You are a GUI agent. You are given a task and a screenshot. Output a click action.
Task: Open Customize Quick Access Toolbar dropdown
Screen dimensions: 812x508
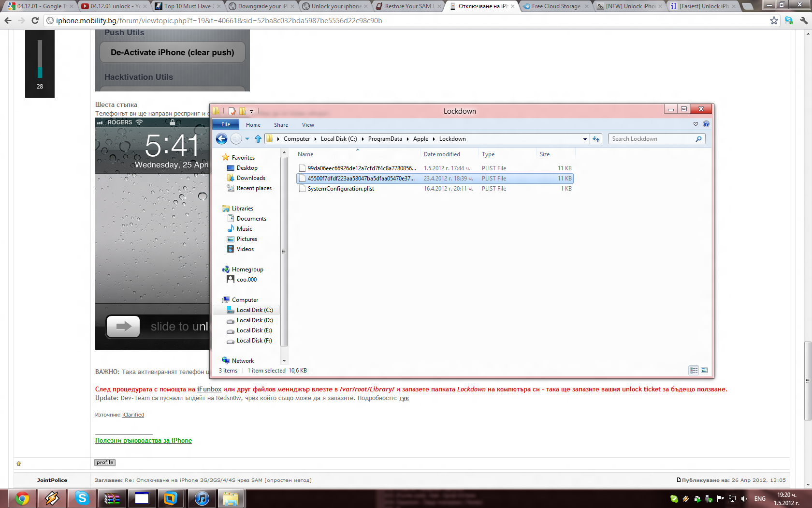click(x=251, y=111)
